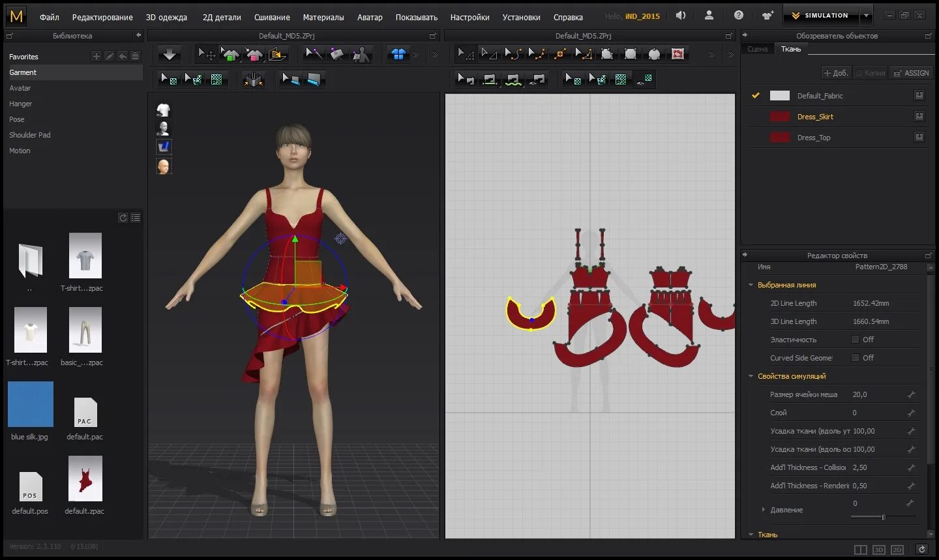Click the blue shirt Reset Arrangement icon
Image resolution: width=939 pixels, height=560 pixels.
click(398, 54)
